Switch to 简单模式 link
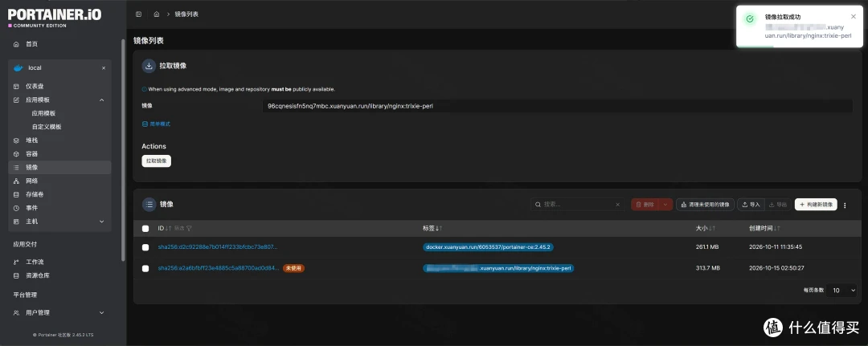868x346 pixels. pos(156,124)
